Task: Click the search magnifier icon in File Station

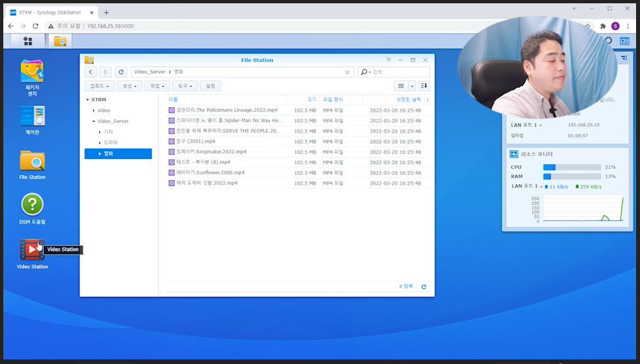Action: (x=363, y=72)
